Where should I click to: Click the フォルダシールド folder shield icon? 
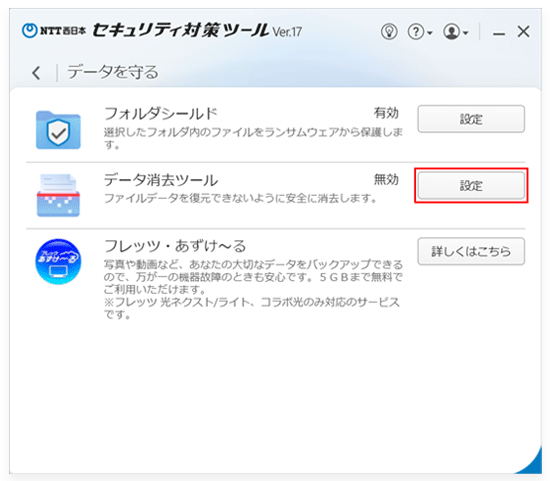[x=58, y=130]
